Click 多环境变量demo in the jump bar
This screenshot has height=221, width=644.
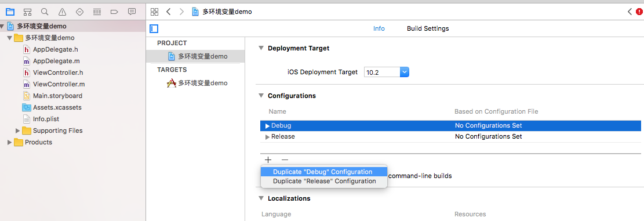pyautogui.click(x=227, y=12)
